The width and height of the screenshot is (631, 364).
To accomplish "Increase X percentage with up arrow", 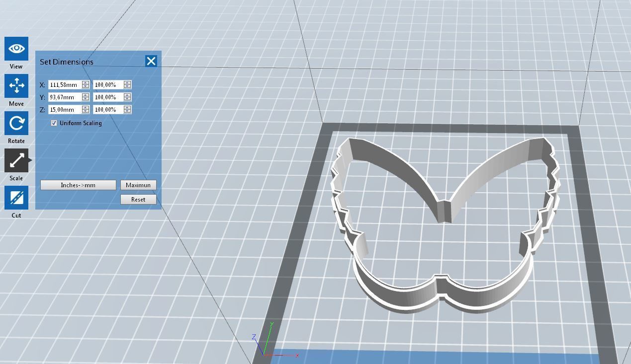I will [x=127, y=82].
